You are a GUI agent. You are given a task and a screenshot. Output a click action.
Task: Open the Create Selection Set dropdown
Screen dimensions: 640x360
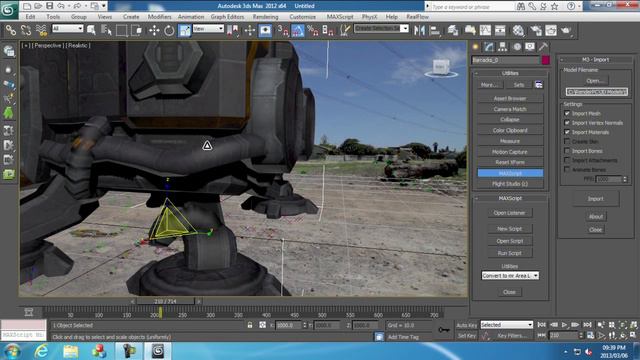tap(381, 28)
